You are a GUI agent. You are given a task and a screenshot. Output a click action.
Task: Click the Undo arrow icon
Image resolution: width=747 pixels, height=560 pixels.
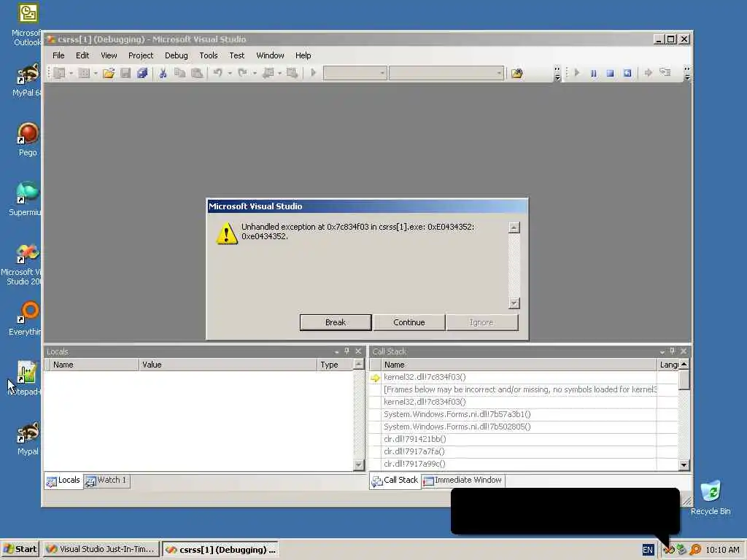pyautogui.click(x=217, y=73)
